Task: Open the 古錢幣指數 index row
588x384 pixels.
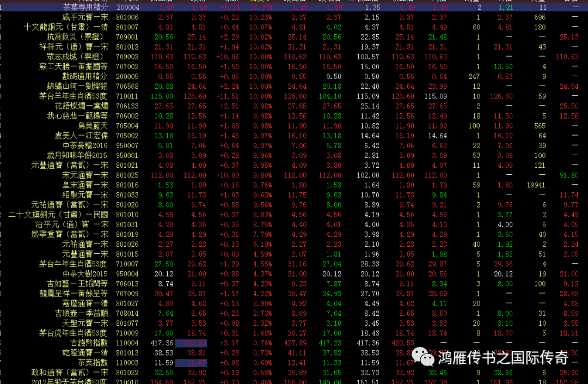Action: pyautogui.click(x=89, y=343)
